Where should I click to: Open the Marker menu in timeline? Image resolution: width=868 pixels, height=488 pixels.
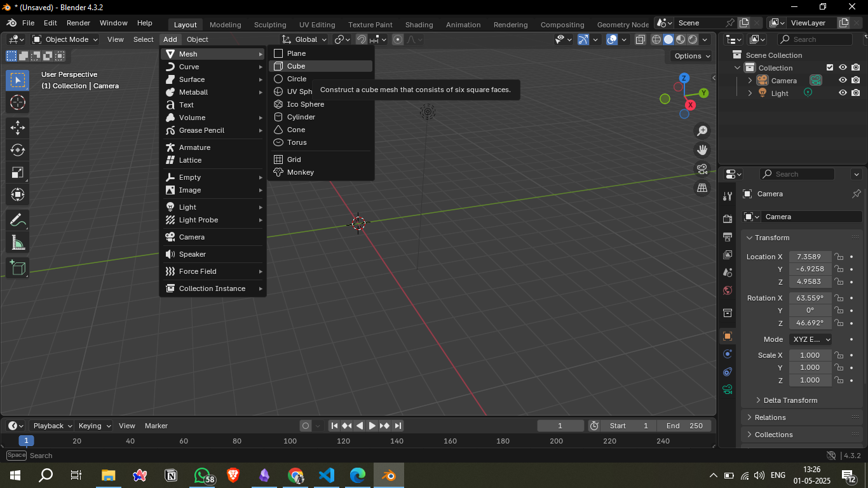tap(156, 426)
